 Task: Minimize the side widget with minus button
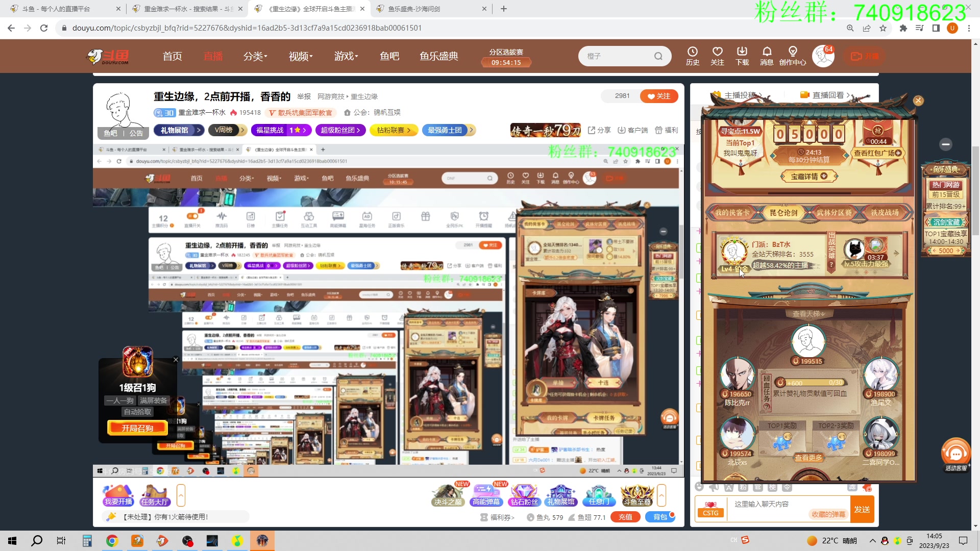pos(945,144)
